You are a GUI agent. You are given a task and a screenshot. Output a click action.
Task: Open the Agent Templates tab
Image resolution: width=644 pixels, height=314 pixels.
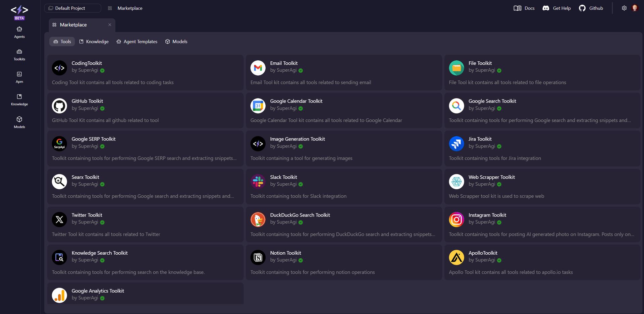coord(137,41)
